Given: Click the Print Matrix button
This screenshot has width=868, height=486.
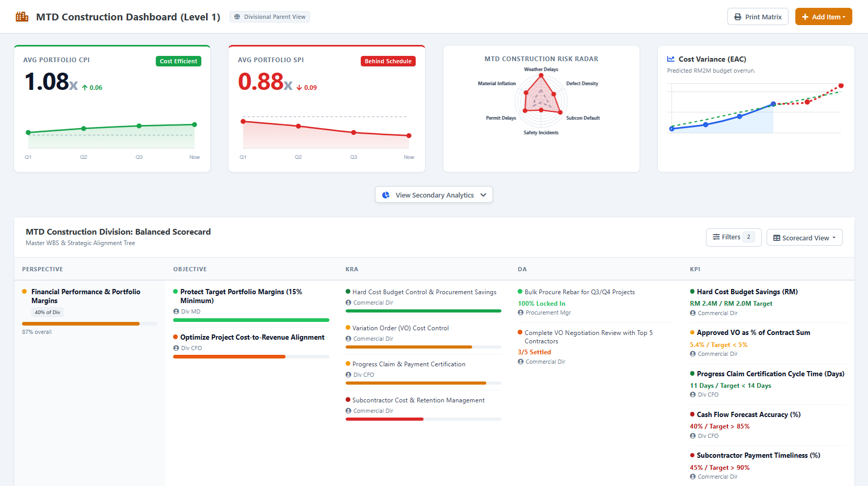Looking at the screenshot, I should coord(758,17).
